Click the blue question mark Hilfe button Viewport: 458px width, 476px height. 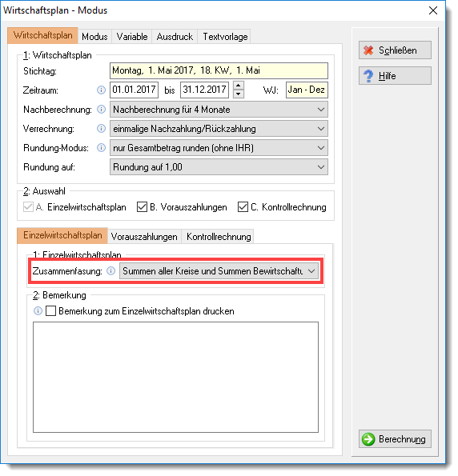click(x=395, y=75)
